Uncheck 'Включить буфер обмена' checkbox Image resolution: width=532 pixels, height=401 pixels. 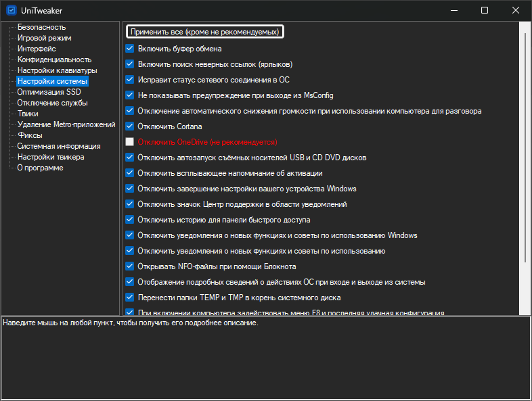point(130,49)
